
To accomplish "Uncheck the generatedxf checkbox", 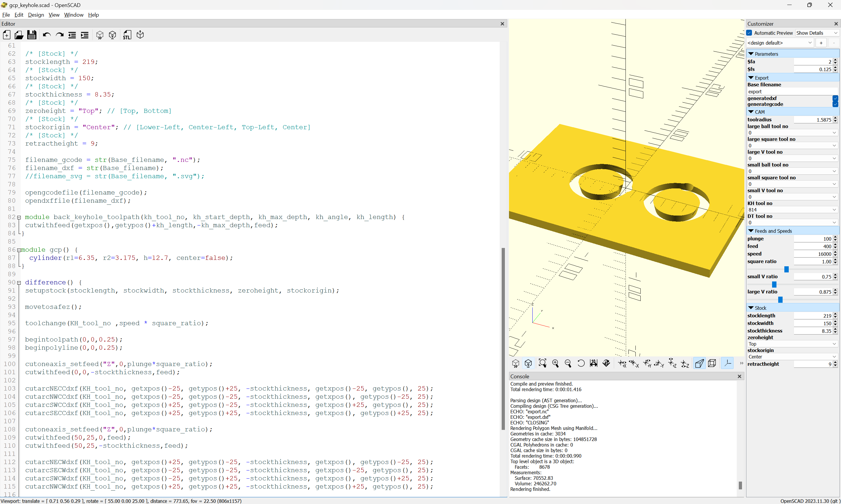I will click(x=835, y=99).
